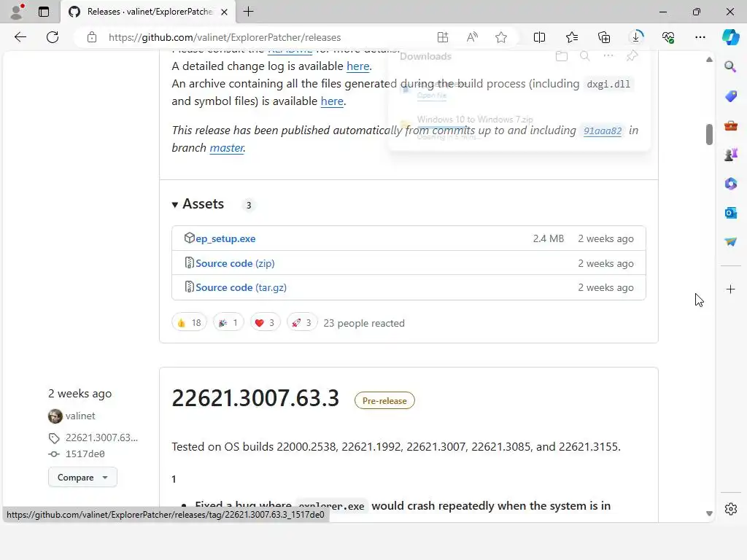Open sidebar Drop paper plane icon
This screenshot has width=747, height=560.
(x=730, y=241)
